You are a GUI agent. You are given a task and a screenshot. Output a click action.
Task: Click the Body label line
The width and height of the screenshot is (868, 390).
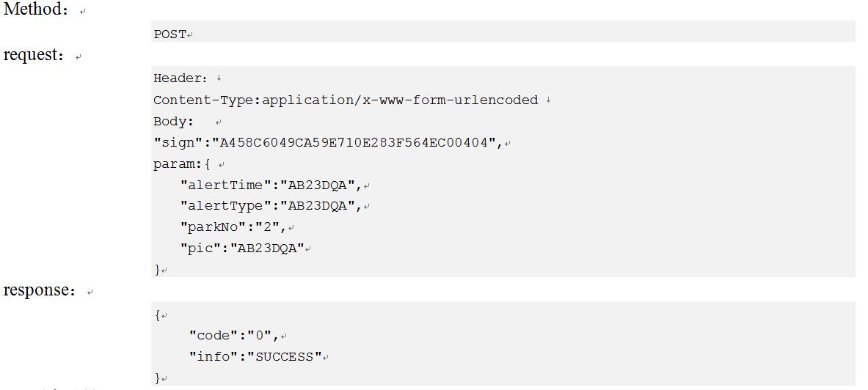(173, 122)
